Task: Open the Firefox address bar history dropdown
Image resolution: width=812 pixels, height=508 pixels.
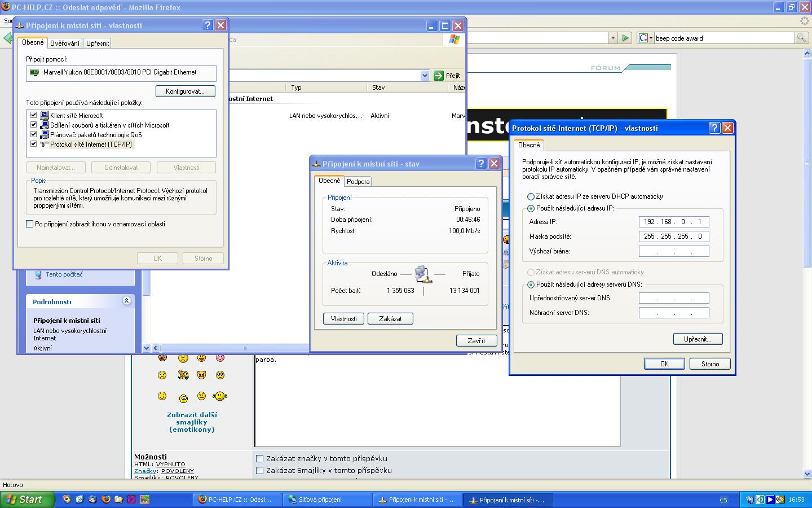Action: click(613, 38)
